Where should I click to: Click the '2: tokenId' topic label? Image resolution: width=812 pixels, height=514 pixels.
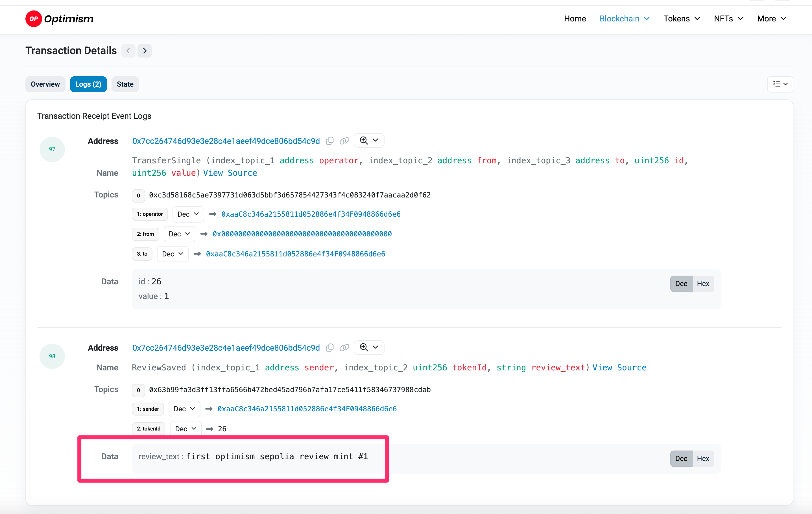(x=149, y=429)
